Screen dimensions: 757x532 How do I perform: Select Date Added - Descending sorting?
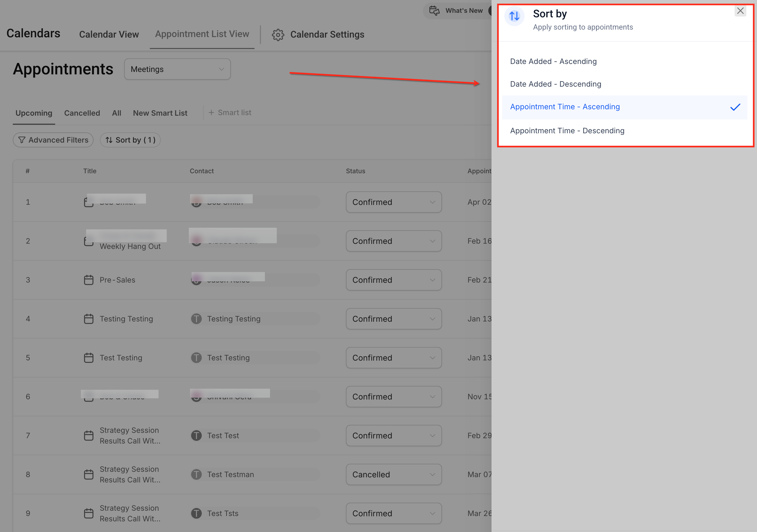coord(555,84)
